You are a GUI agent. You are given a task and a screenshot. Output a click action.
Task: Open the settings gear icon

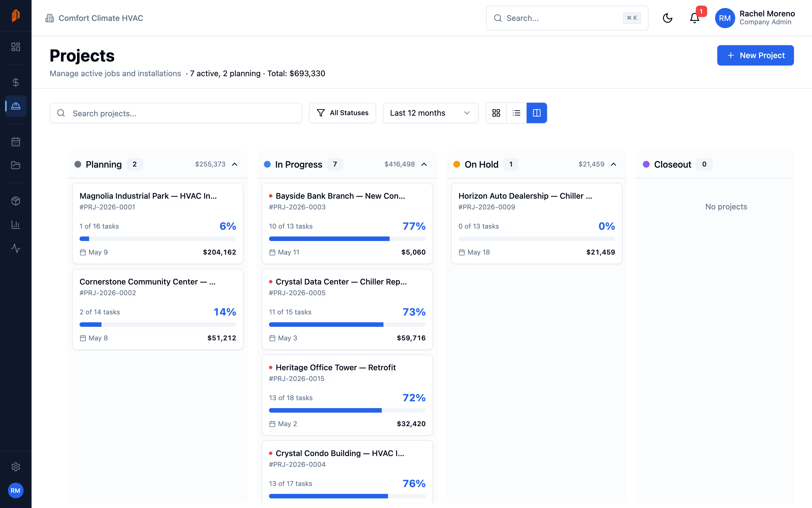(x=16, y=467)
